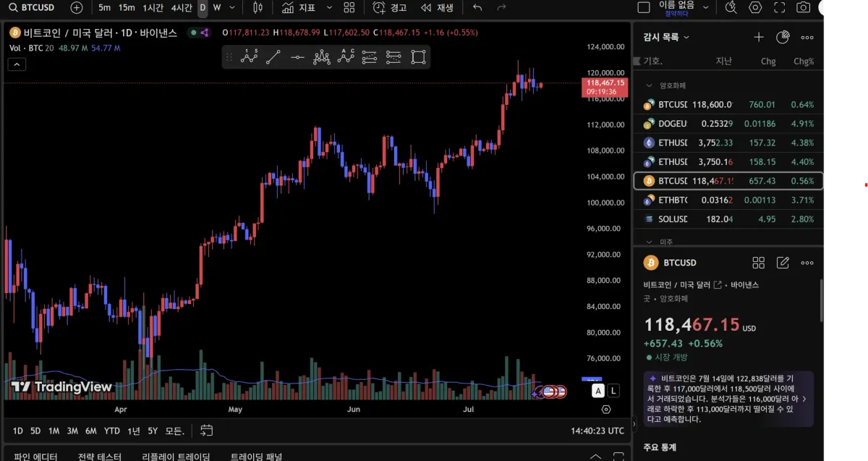The width and height of the screenshot is (868, 461).
Task: Open the indicator templates grid icon
Action: click(349, 7)
